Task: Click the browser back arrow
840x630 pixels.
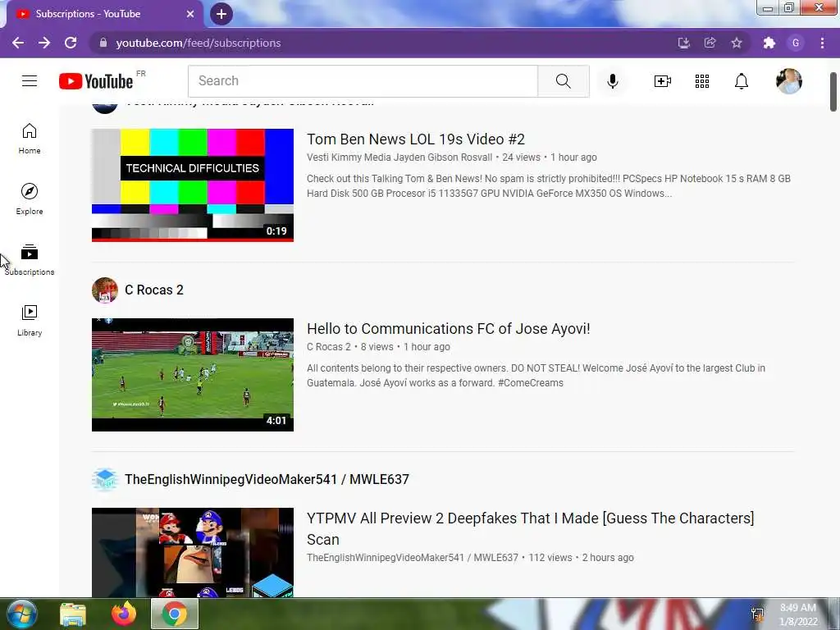Action: point(18,43)
